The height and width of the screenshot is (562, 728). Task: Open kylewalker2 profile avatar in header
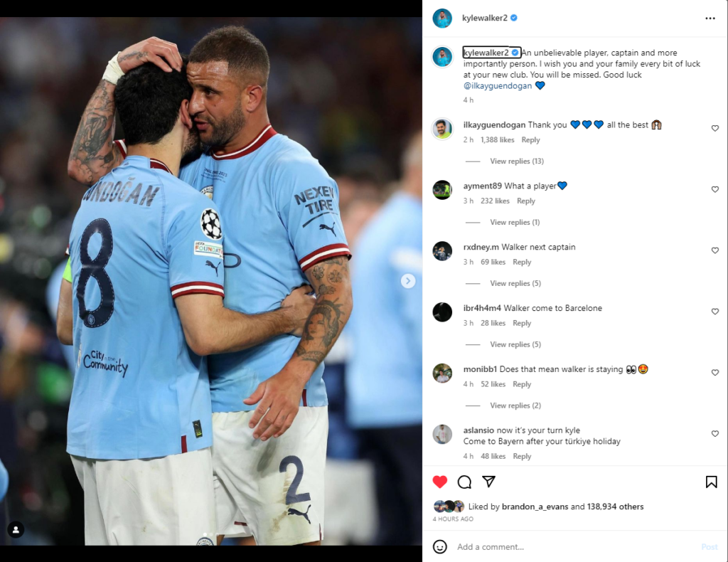[x=442, y=18]
